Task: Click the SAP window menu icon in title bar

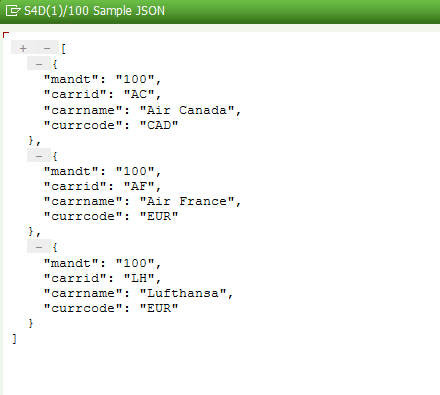Action: pyautogui.click(x=13, y=11)
